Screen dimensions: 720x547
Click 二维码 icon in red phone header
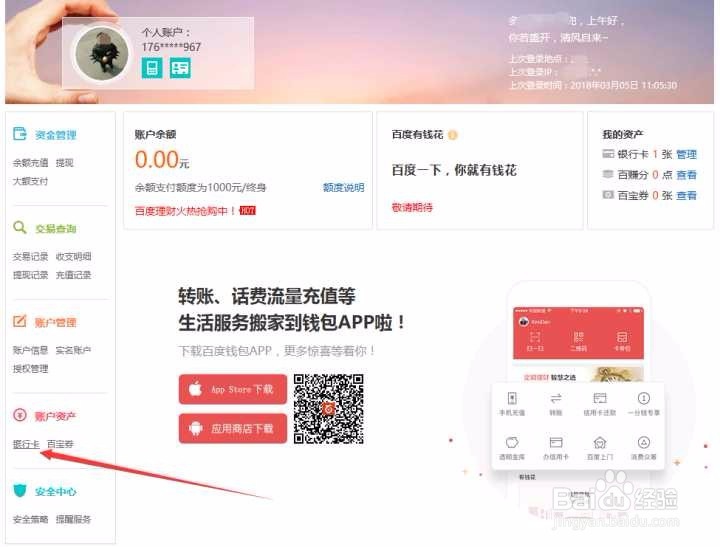point(578,338)
